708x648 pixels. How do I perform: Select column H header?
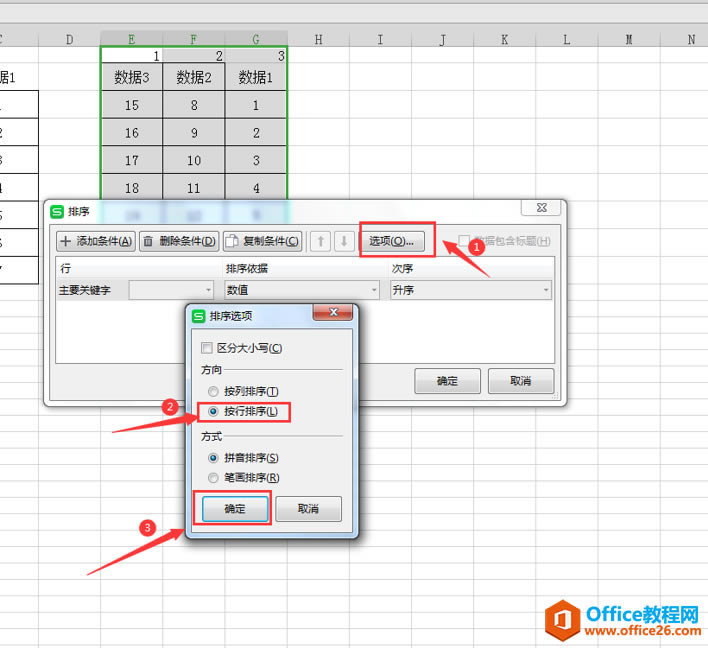coord(318,39)
